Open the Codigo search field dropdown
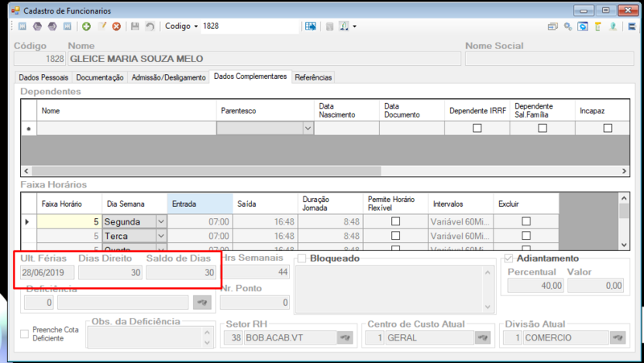Screen dimensions: 644x363 pyautogui.click(x=196, y=27)
